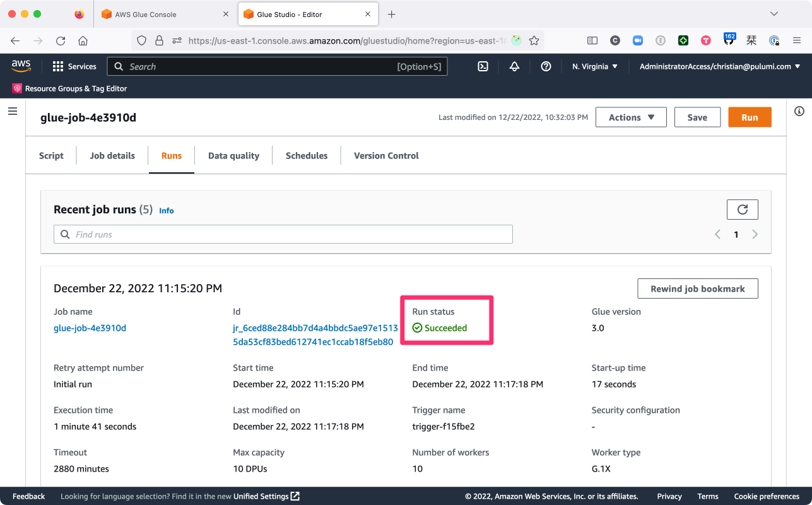Click the AWS logo home icon
The height and width of the screenshot is (505, 812).
pyautogui.click(x=21, y=66)
